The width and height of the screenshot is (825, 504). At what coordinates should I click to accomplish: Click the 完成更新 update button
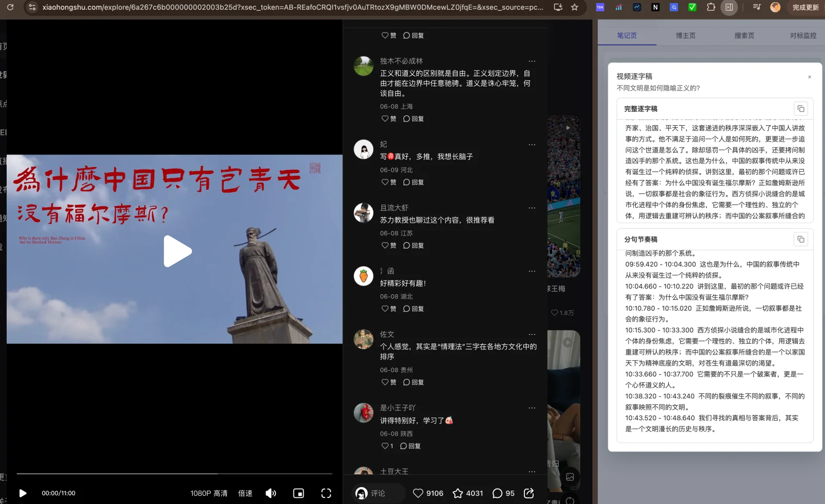[x=805, y=7]
